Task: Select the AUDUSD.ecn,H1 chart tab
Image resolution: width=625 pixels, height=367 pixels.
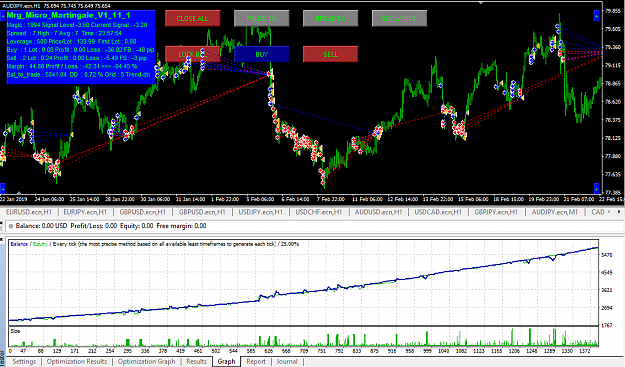Action: coord(378,212)
